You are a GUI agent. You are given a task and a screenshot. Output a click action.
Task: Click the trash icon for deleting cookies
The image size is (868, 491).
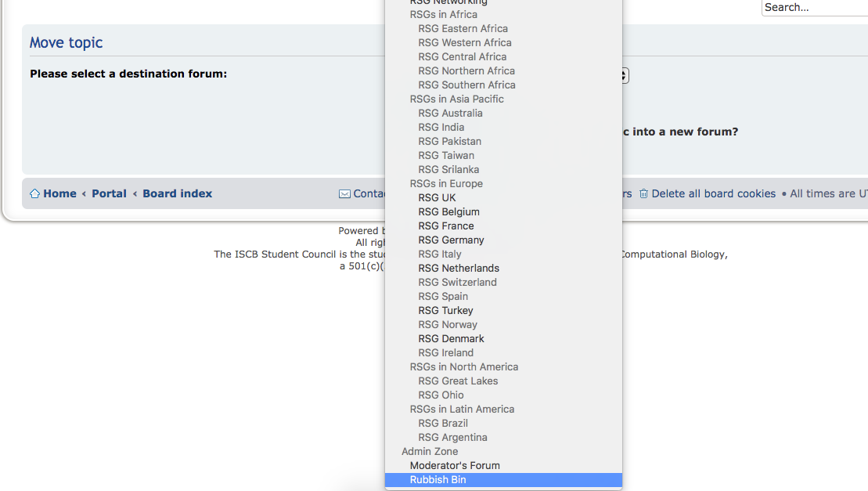[x=643, y=194]
